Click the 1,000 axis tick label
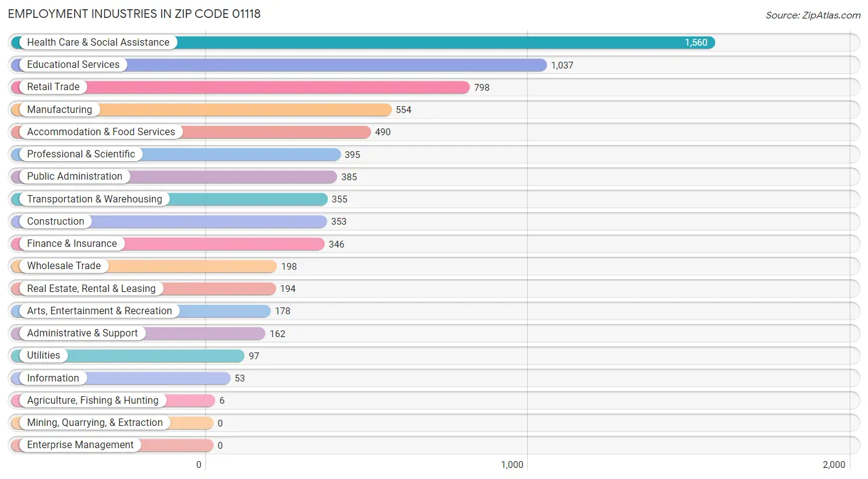 [x=512, y=465]
